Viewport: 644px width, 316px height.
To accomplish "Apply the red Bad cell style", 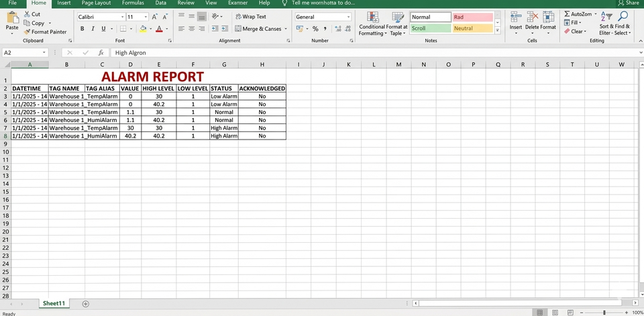I will coord(473,17).
